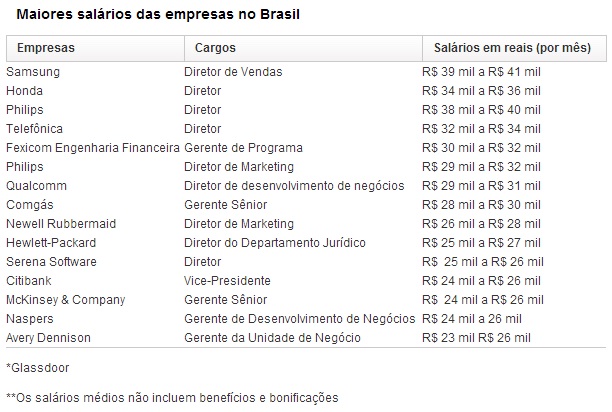
Task: Click the Empresas column header
Action: [x=46, y=48]
